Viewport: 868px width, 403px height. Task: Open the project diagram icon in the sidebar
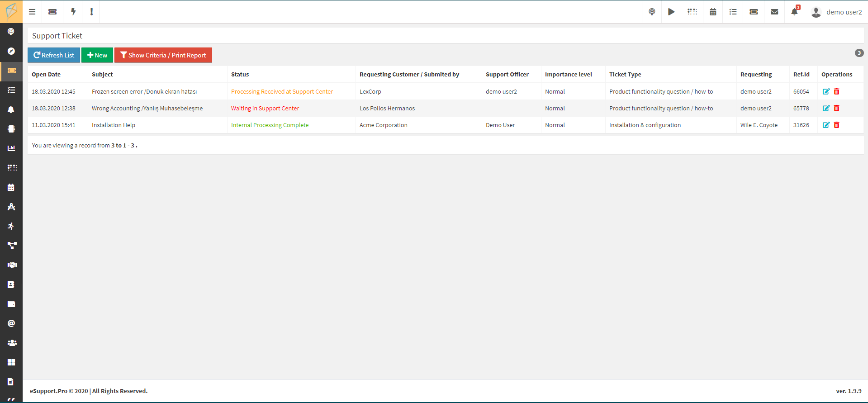12,246
